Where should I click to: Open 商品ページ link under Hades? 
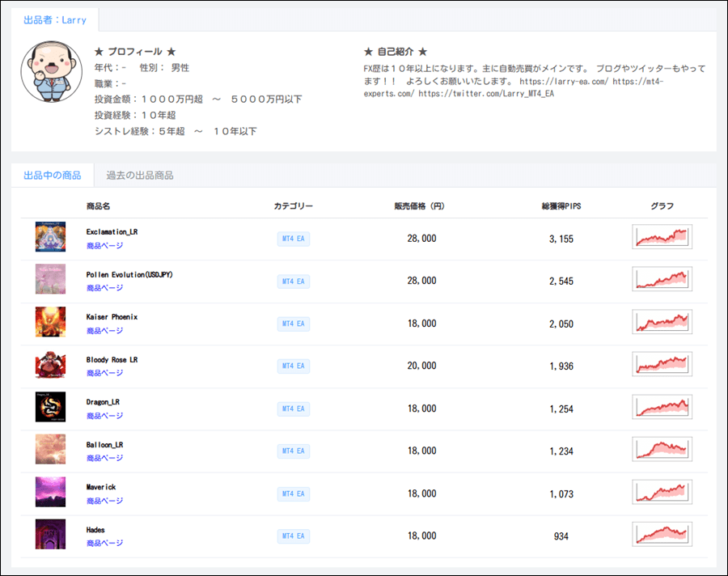click(105, 543)
